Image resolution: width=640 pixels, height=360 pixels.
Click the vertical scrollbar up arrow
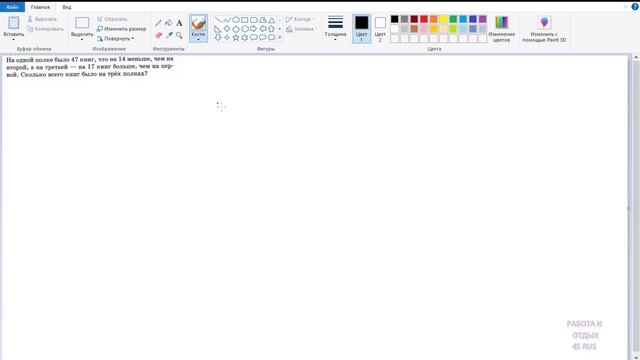(636, 58)
